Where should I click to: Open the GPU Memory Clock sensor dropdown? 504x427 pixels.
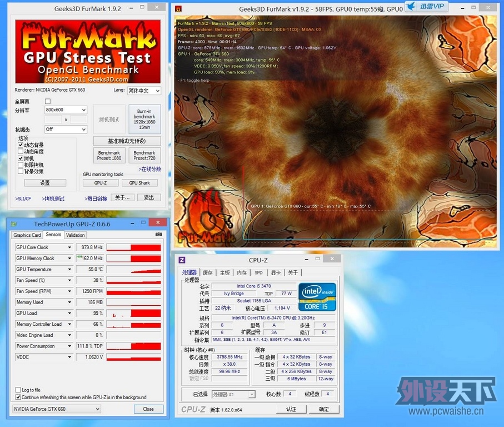[x=69, y=258]
